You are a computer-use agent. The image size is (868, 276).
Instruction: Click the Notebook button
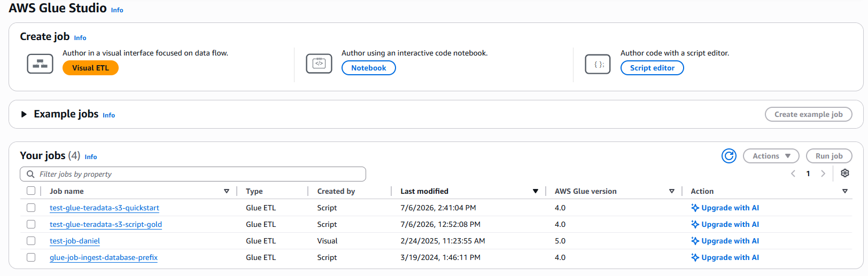pos(369,68)
